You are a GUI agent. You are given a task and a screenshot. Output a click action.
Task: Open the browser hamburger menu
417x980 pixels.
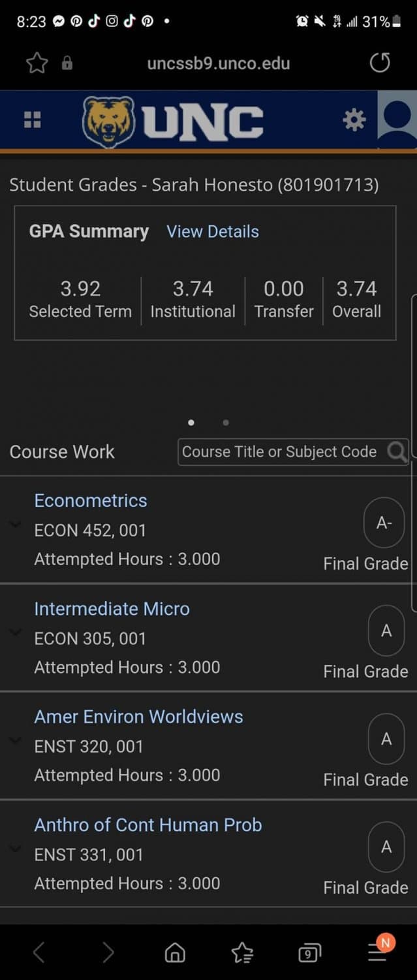(x=378, y=952)
